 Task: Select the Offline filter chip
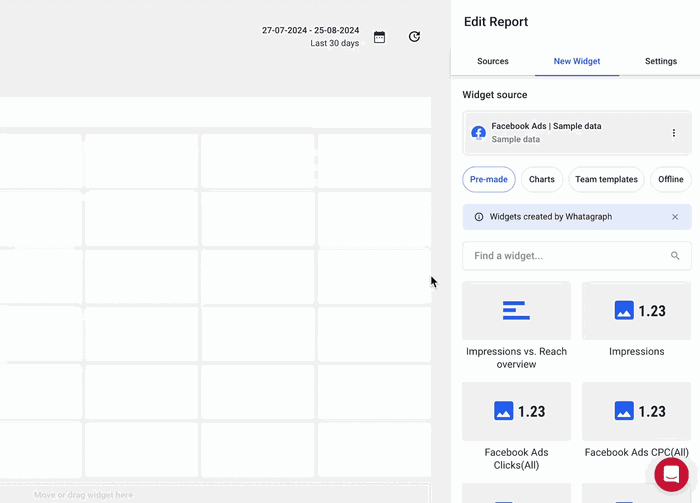click(671, 179)
